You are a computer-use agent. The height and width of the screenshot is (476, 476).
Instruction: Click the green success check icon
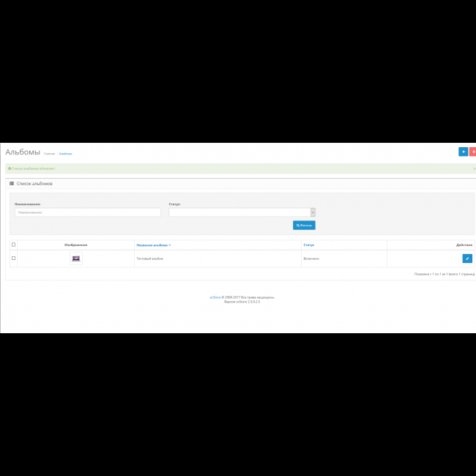coord(10,168)
